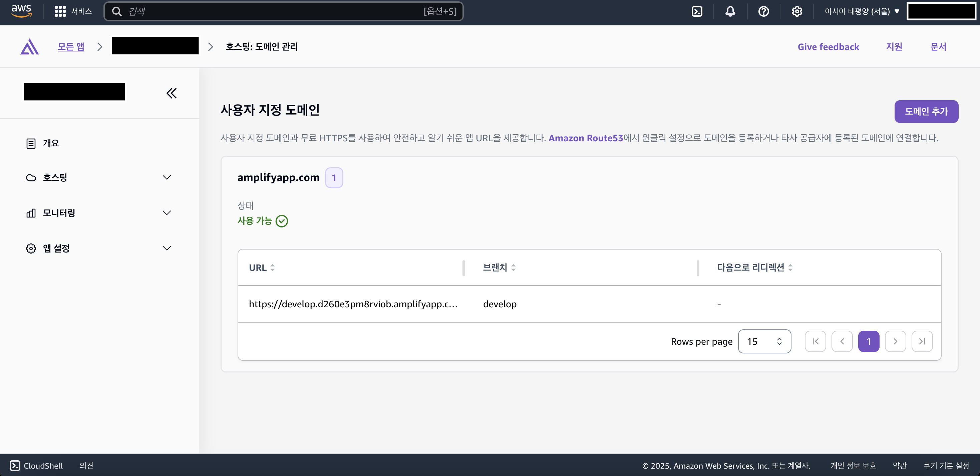Image resolution: width=980 pixels, height=476 pixels.
Task: Click the 모든 앱 breadcrumb link
Action: pos(71,47)
